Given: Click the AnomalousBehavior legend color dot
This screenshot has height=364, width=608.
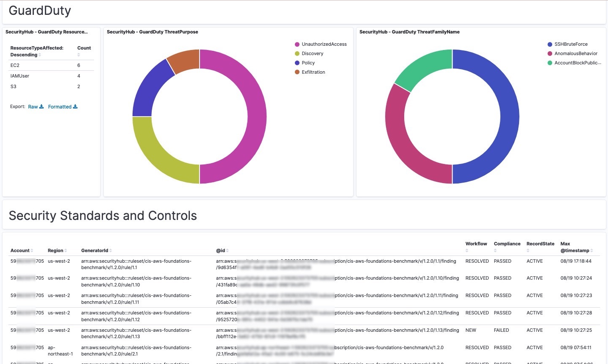Looking at the screenshot, I should tap(550, 53).
